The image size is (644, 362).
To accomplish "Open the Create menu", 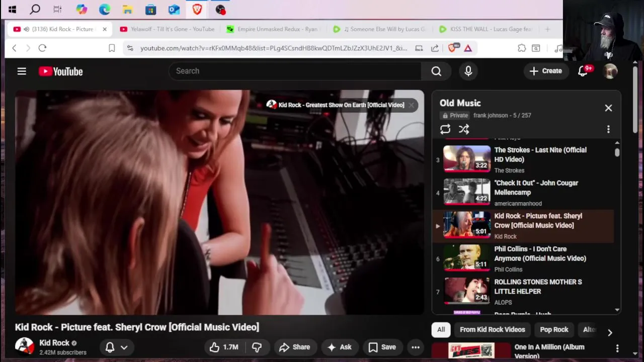I will tap(545, 71).
